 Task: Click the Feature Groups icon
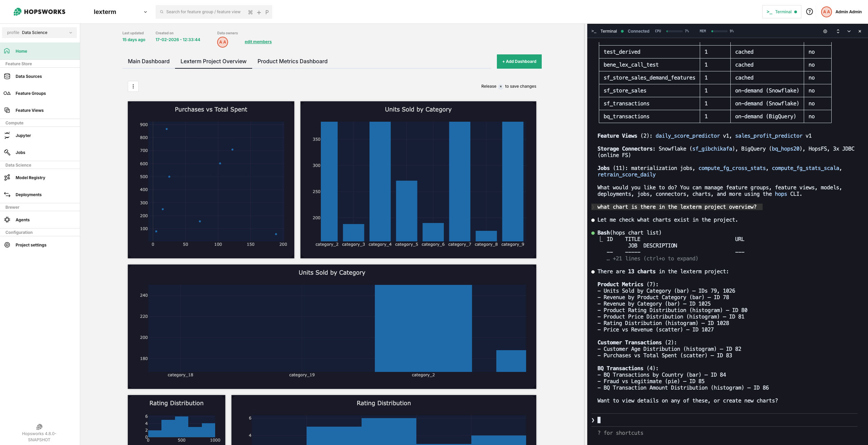click(x=7, y=93)
